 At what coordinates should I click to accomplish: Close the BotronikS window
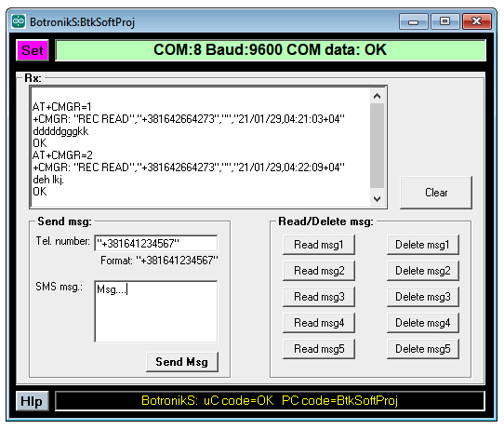[x=477, y=21]
